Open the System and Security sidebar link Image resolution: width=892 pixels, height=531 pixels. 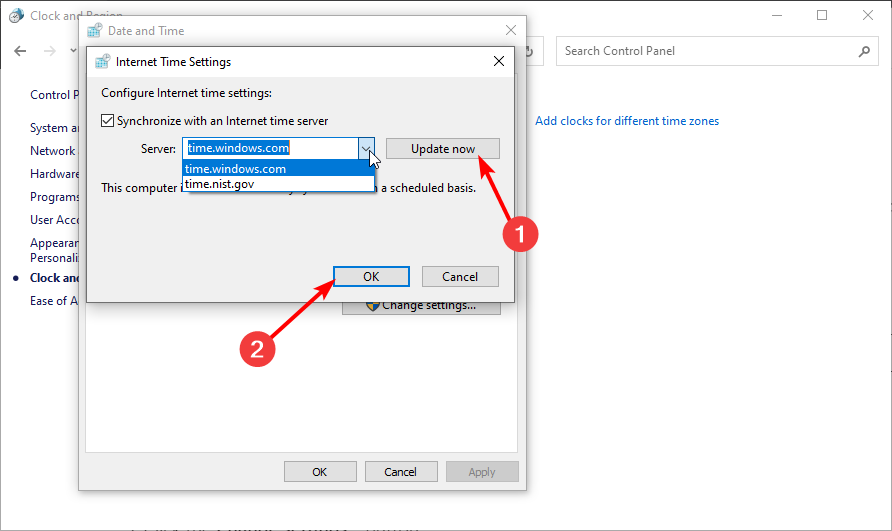pos(54,128)
